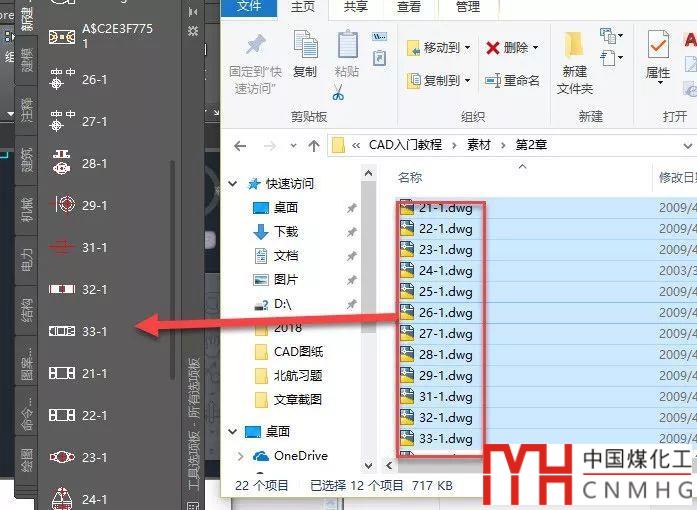
Task: Select the 24-1 block in tool palette
Action: pyautogui.click(x=78, y=498)
